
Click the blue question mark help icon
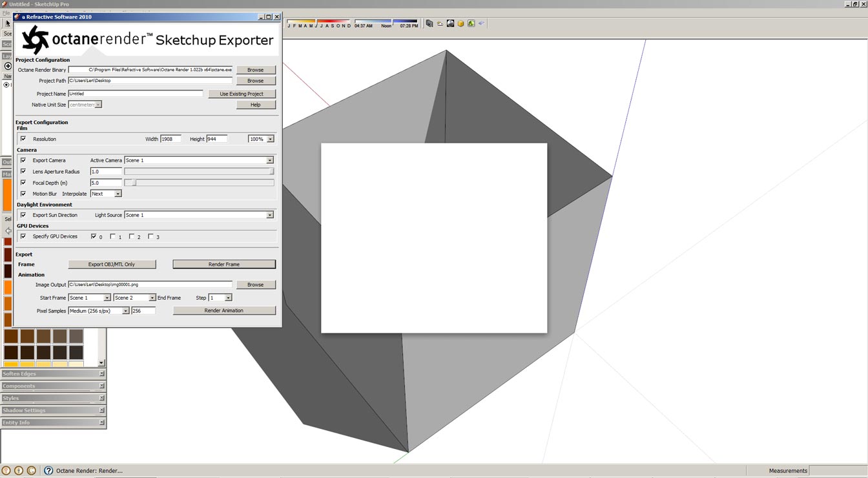pyautogui.click(x=48, y=471)
